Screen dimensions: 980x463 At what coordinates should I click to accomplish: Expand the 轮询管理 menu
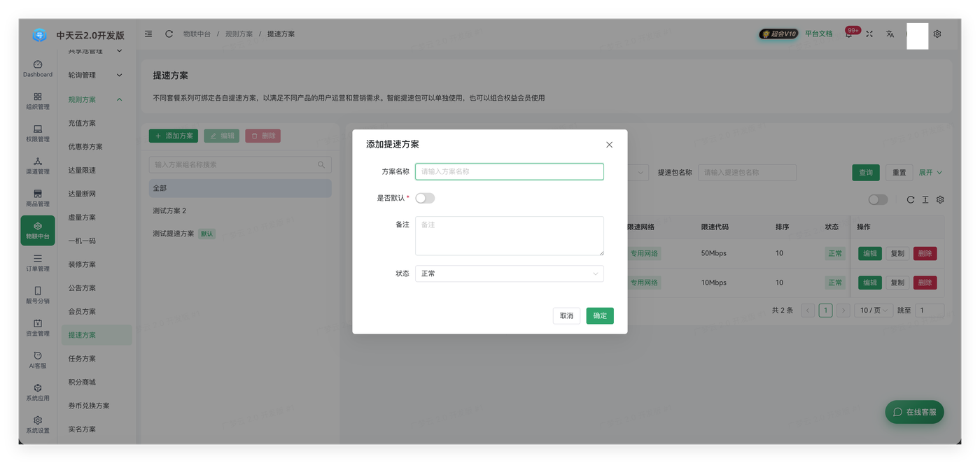click(95, 75)
